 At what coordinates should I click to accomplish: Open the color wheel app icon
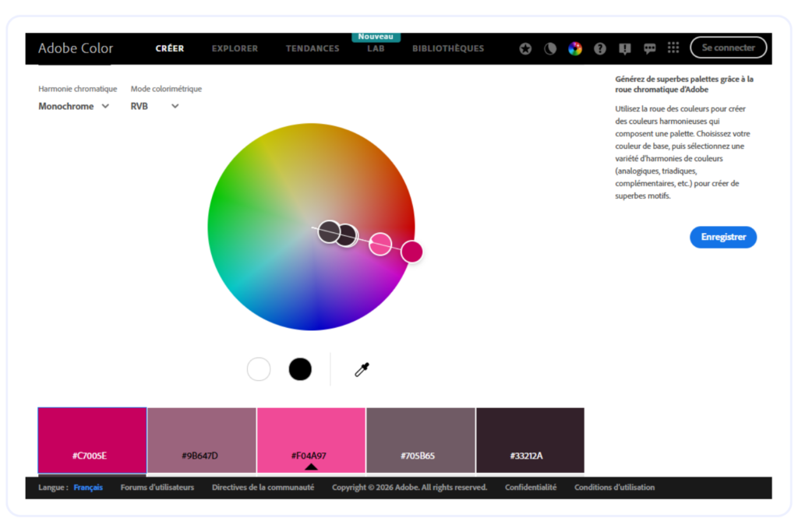575,48
